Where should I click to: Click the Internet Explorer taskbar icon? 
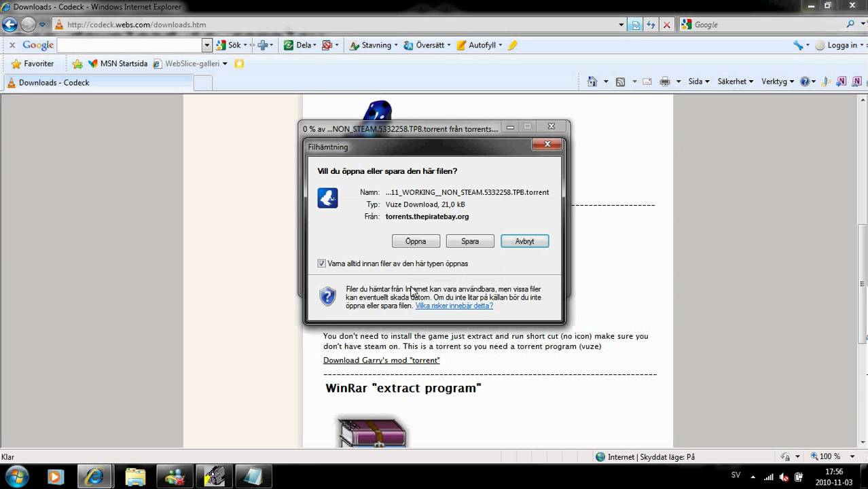click(95, 476)
